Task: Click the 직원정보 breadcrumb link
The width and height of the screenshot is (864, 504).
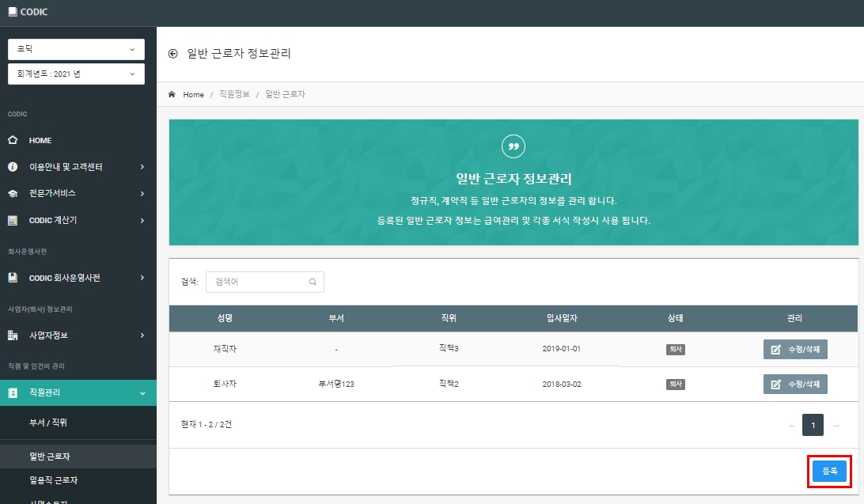Action: 234,94
